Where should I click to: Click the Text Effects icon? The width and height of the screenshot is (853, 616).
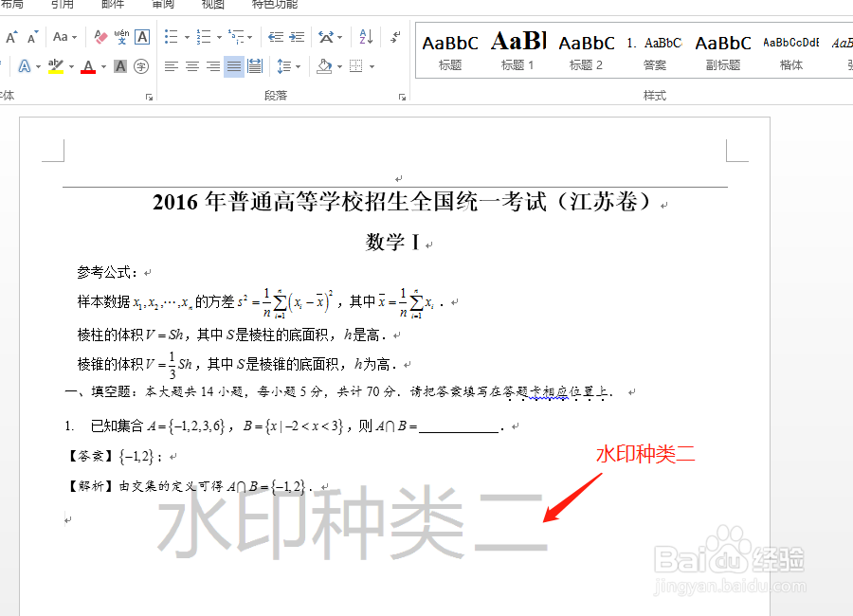coord(25,65)
